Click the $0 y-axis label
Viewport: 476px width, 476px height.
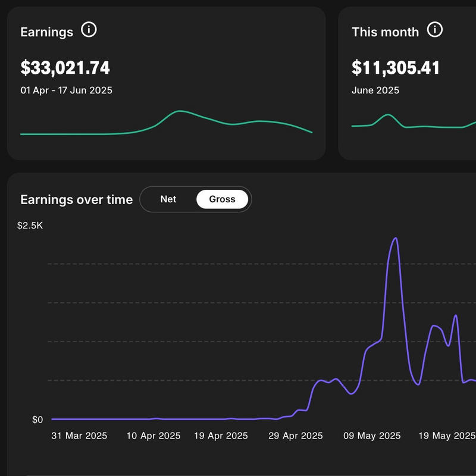[37, 420]
